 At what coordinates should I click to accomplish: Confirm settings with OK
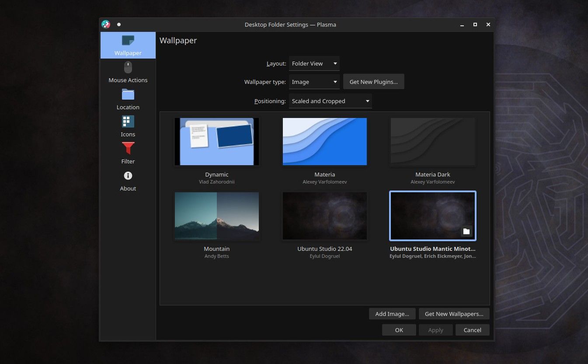click(x=399, y=329)
